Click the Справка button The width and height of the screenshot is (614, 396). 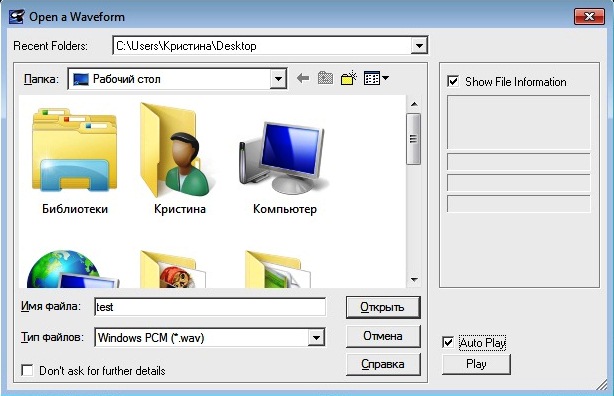tap(383, 364)
